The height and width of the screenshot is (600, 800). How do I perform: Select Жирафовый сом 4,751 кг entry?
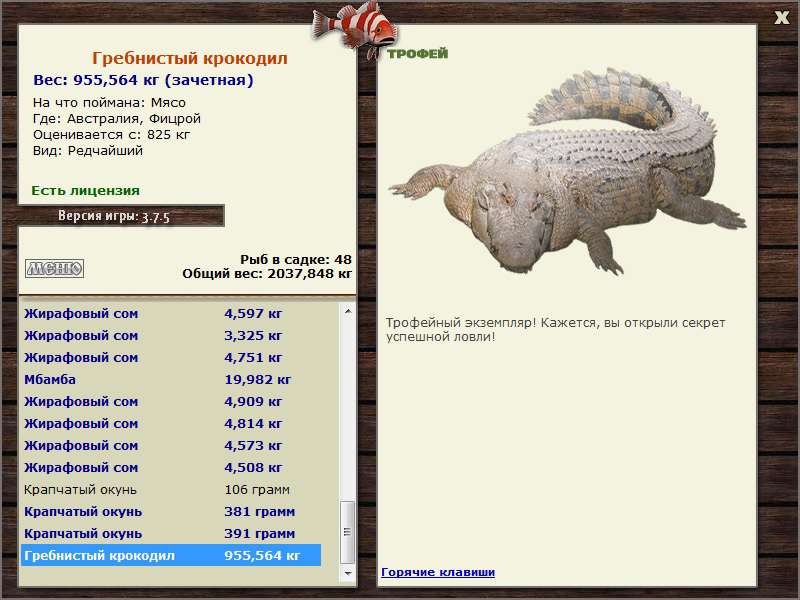[171, 358]
